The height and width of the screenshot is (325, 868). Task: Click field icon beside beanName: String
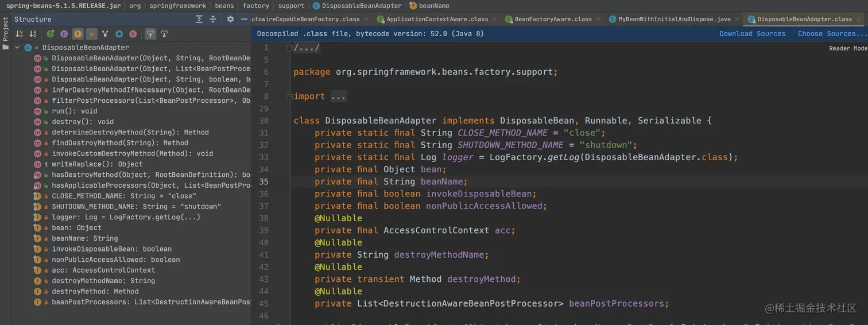tap(38, 238)
